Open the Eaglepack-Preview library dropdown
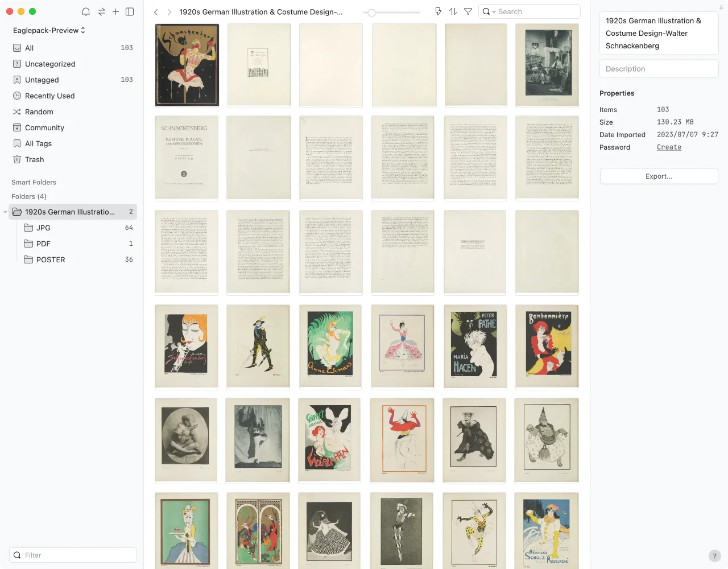Image resolution: width=728 pixels, height=569 pixels. [49, 30]
